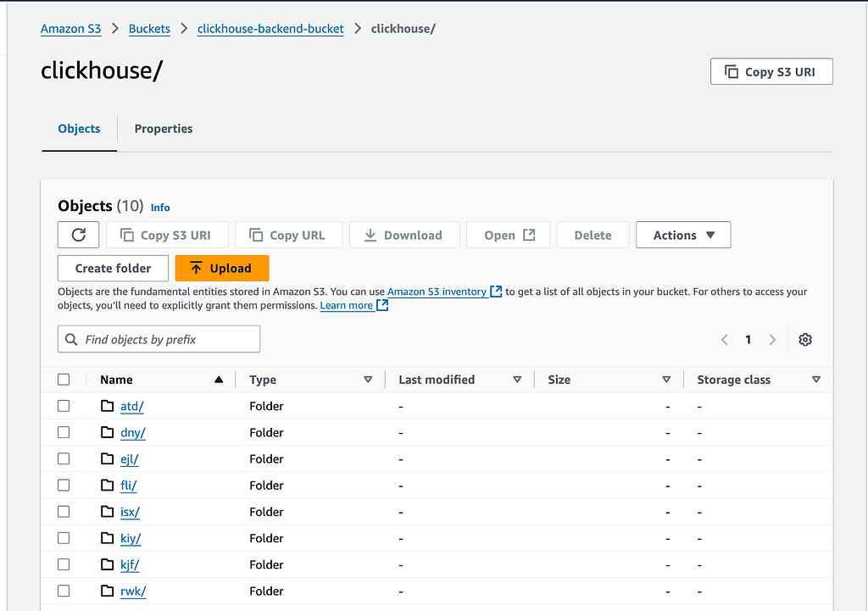868x611 pixels.
Task: Open the atd/ folder
Action: coord(131,406)
